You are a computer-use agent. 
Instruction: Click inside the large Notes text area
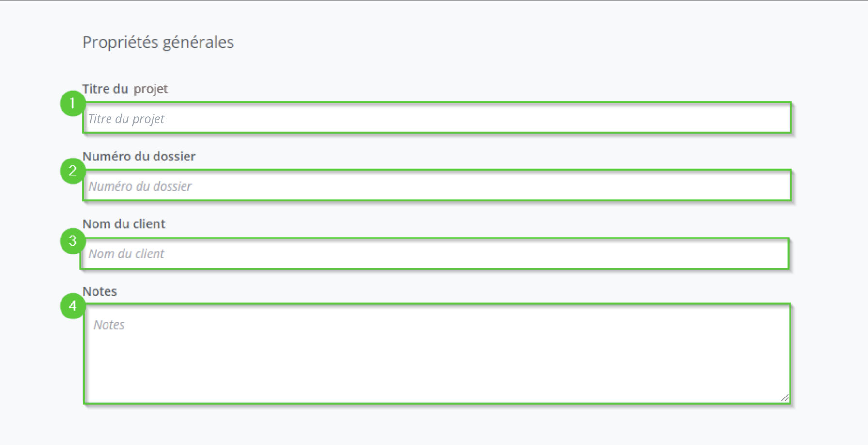click(437, 354)
